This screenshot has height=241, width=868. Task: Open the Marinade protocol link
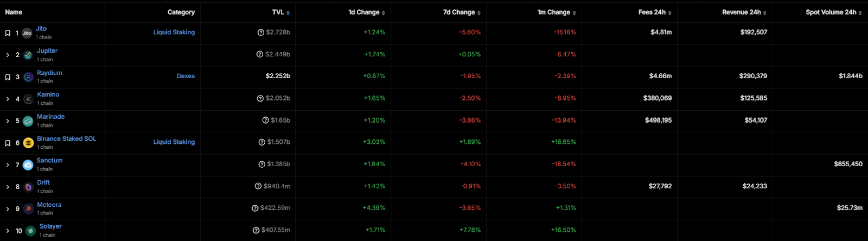[50, 117]
